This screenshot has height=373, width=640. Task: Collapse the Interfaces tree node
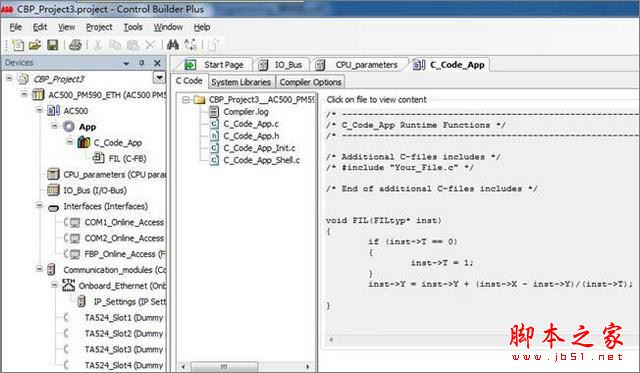pyautogui.click(x=39, y=205)
